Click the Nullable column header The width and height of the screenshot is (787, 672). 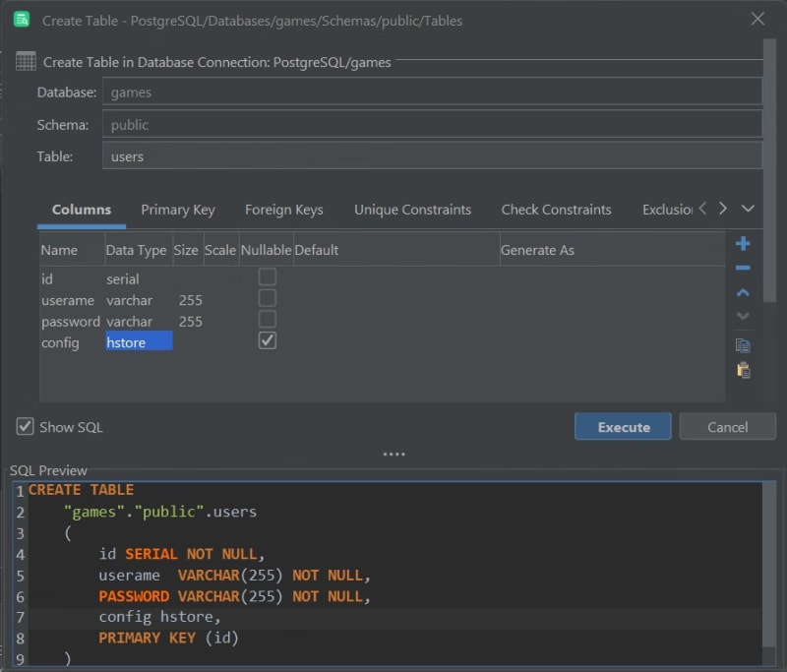tap(267, 250)
